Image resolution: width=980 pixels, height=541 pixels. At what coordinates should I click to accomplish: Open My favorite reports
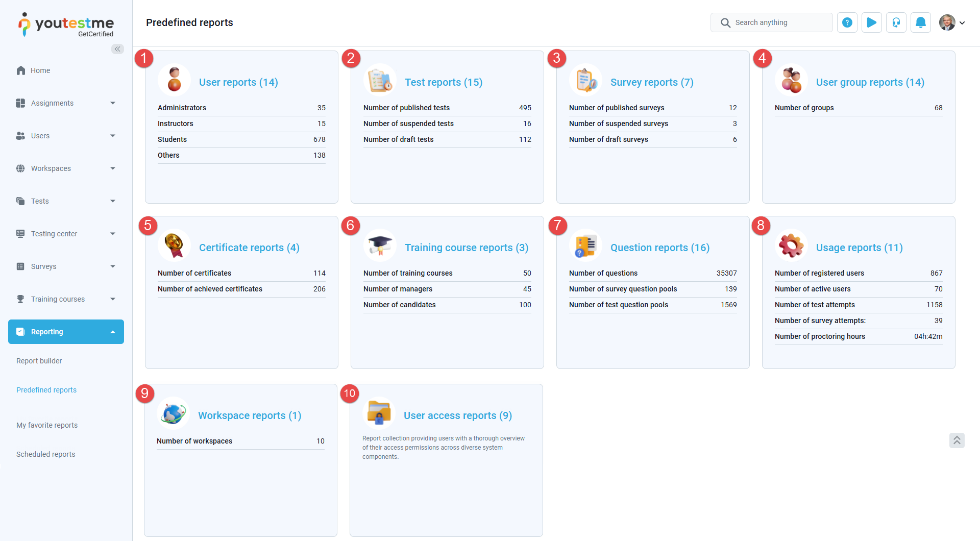(x=47, y=425)
